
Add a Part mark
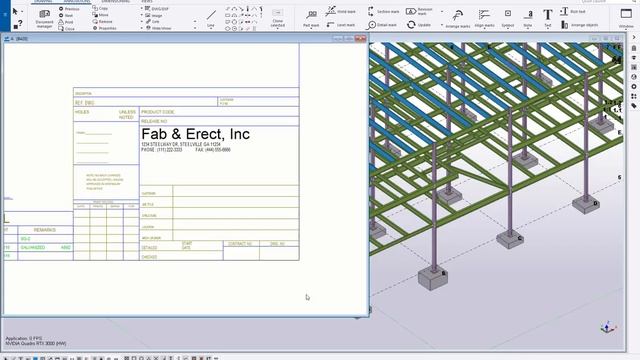(311, 18)
